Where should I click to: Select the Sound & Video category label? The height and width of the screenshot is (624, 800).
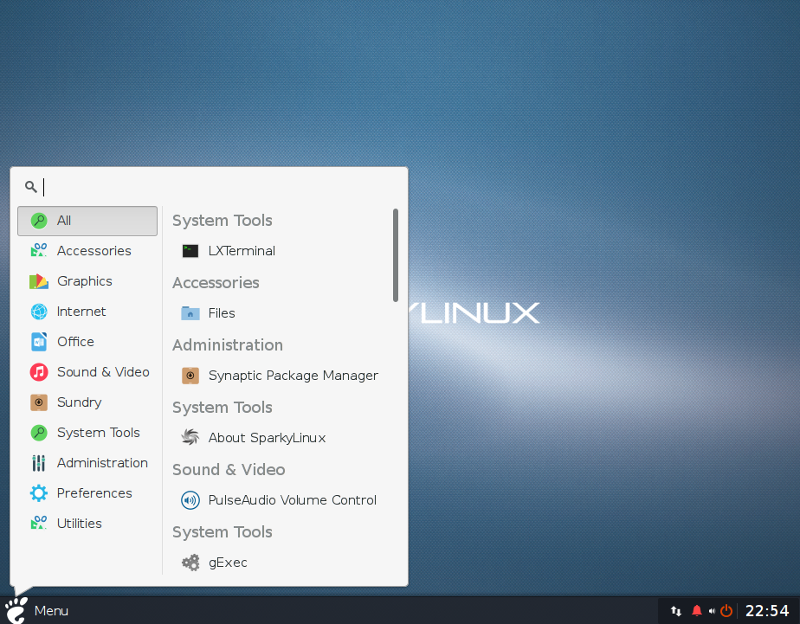point(103,372)
